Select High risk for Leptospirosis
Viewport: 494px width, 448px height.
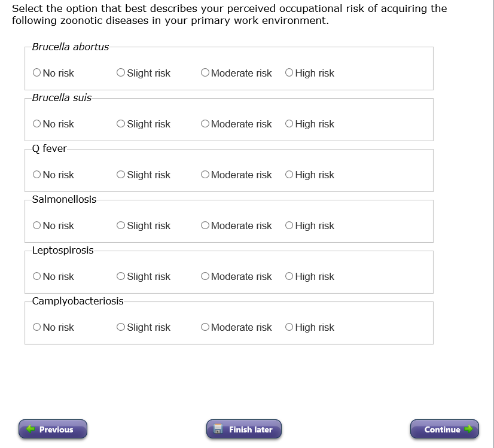(x=289, y=276)
